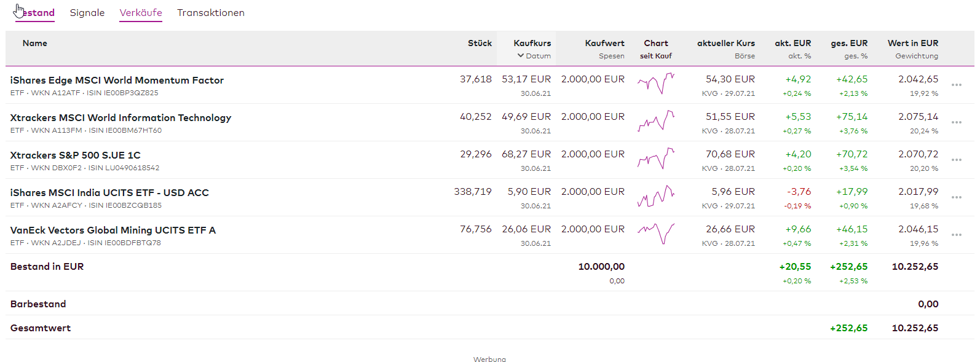Switch to the Verkäufe tab
980x362 pixels.
(141, 13)
